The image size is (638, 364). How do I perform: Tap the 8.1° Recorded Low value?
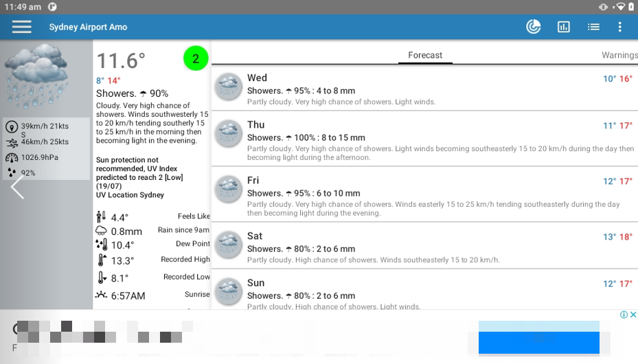click(119, 278)
